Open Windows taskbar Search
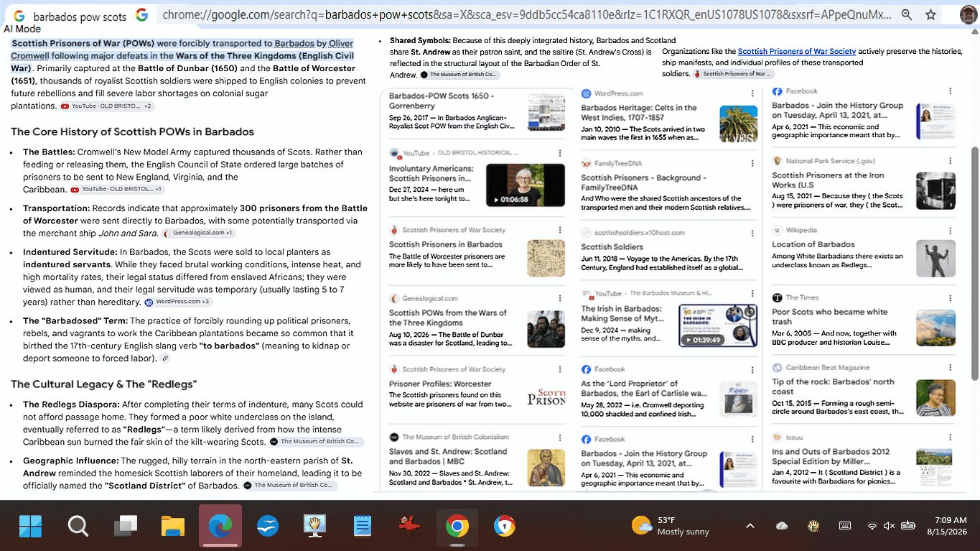Viewport: 980px width, 551px height. 78,527
